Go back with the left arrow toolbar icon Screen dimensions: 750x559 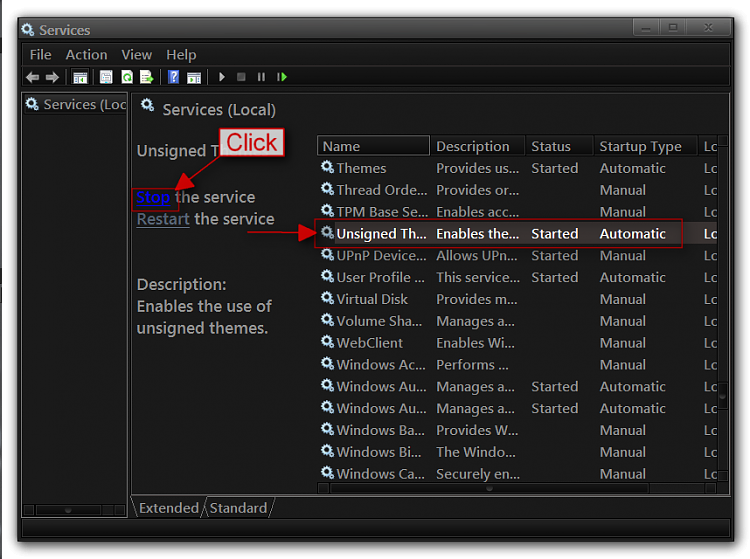tap(33, 77)
